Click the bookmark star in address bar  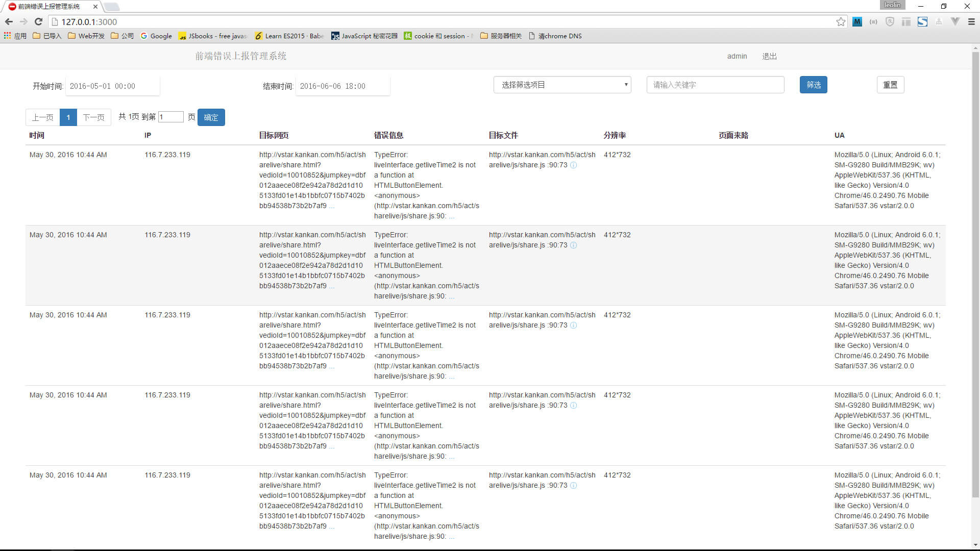click(841, 21)
